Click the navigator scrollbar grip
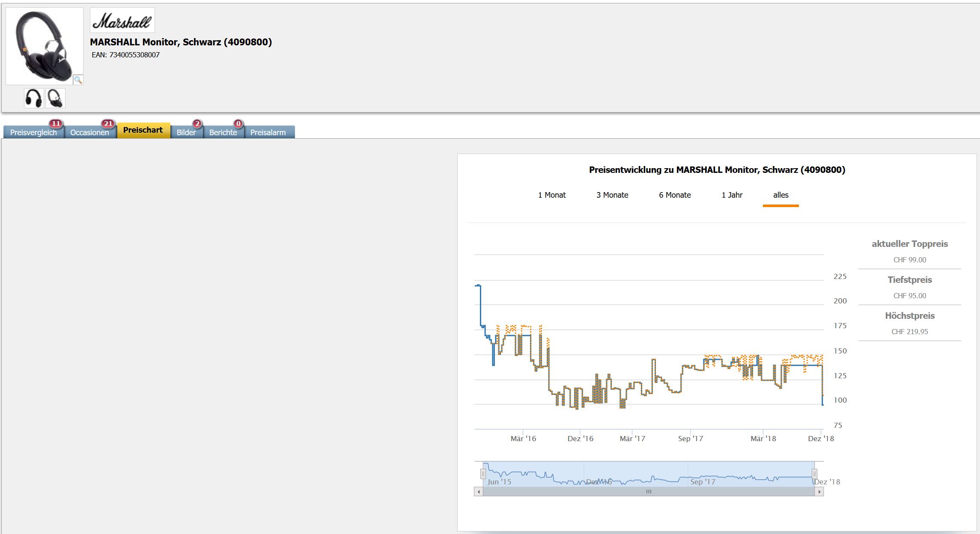980x534 pixels. pyautogui.click(x=649, y=492)
